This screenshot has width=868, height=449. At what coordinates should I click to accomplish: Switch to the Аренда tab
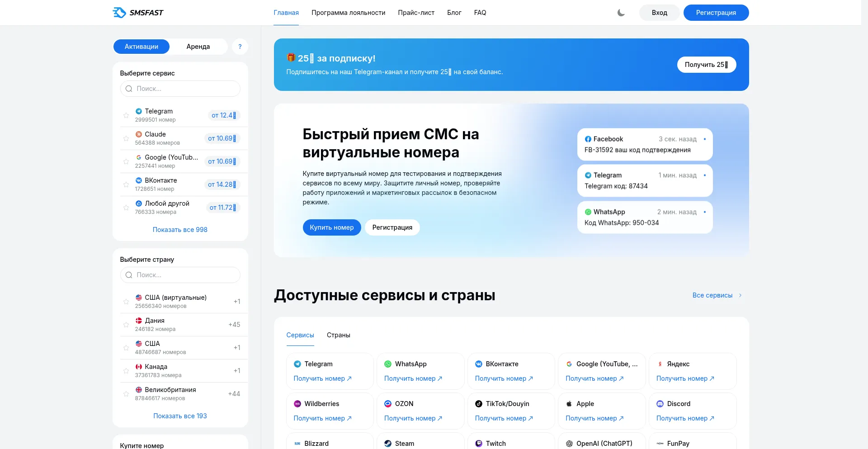pyautogui.click(x=198, y=47)
